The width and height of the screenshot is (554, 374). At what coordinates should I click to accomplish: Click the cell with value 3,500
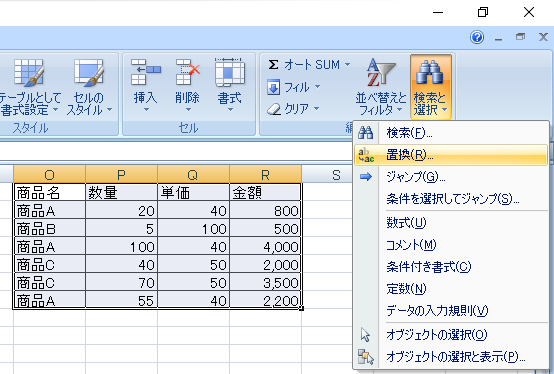pos(265,283)
